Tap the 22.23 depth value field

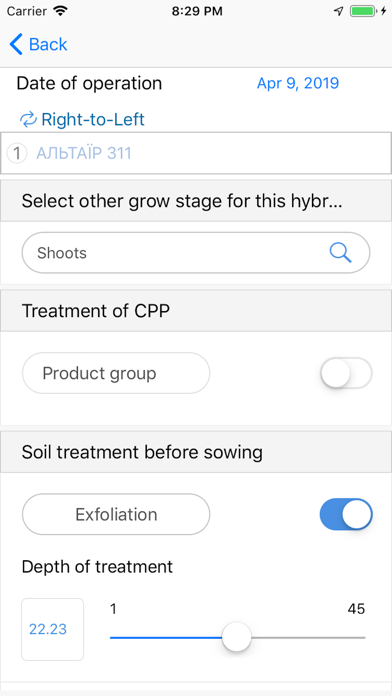point(52,629)
